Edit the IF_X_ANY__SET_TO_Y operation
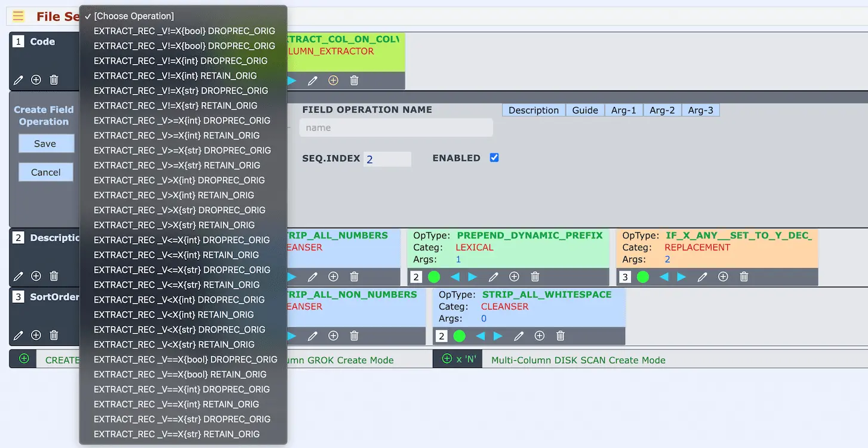This screenshot has height=448, width=868. point(702,277)
